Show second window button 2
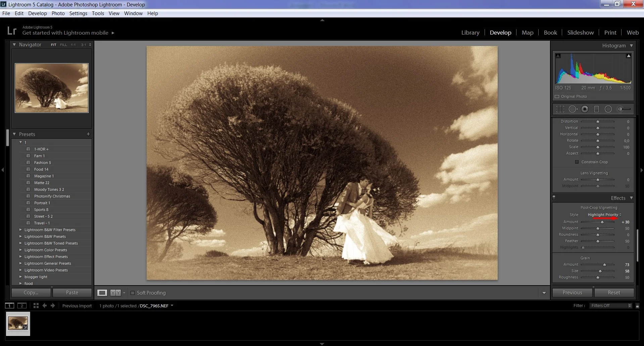Viewport: 644px width, 346px height. [x=22, y=305]
